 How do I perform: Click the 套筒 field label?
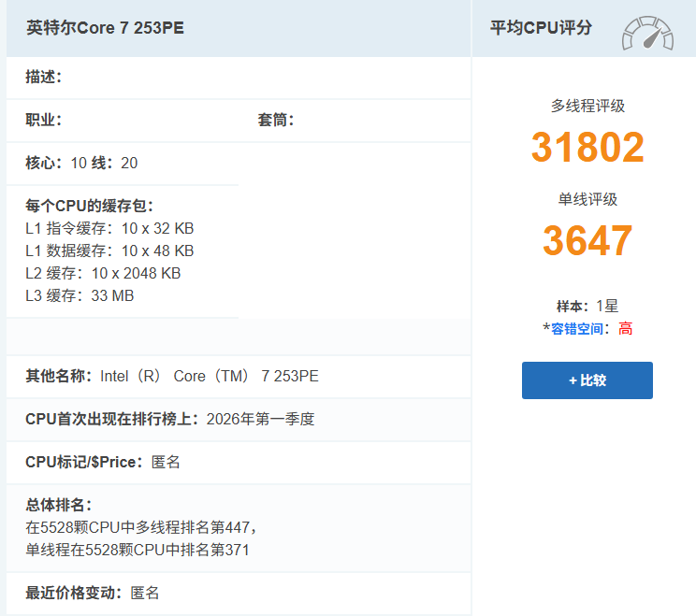pyautogui.click(x=276, y=120)
